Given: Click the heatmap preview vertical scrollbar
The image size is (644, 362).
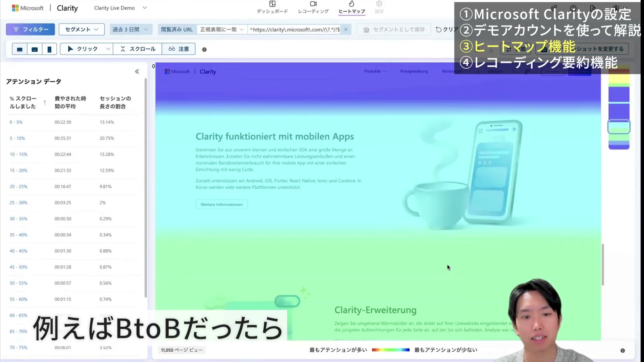Looking at the screenshot, I should pos(603,264).
